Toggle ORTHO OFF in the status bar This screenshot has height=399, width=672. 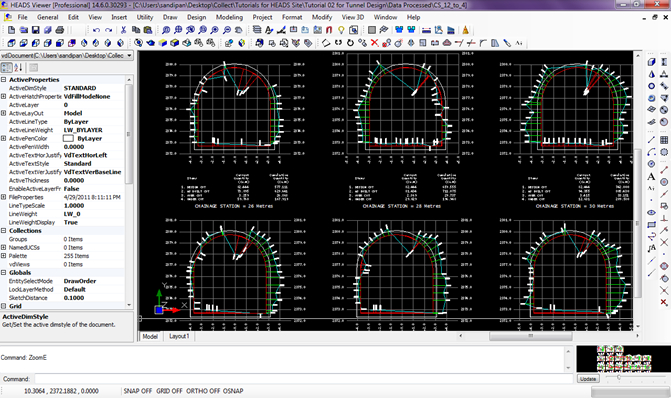pos(203,391)
